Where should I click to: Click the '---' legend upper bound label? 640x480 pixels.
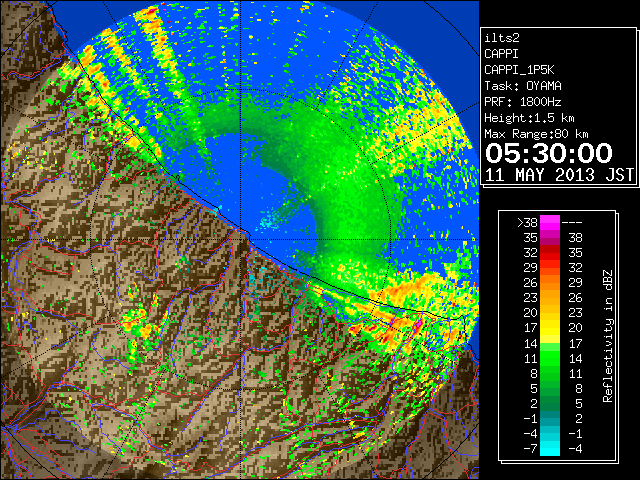pos(572,223)
